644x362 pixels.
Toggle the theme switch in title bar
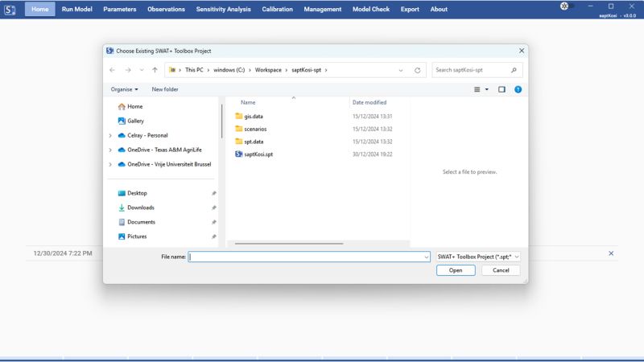point(568,6)
